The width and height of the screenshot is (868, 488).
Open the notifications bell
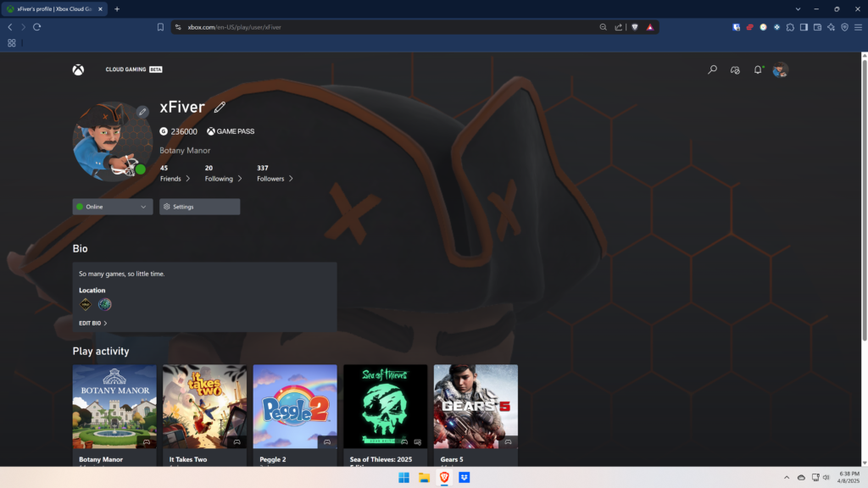click(758, 69)
